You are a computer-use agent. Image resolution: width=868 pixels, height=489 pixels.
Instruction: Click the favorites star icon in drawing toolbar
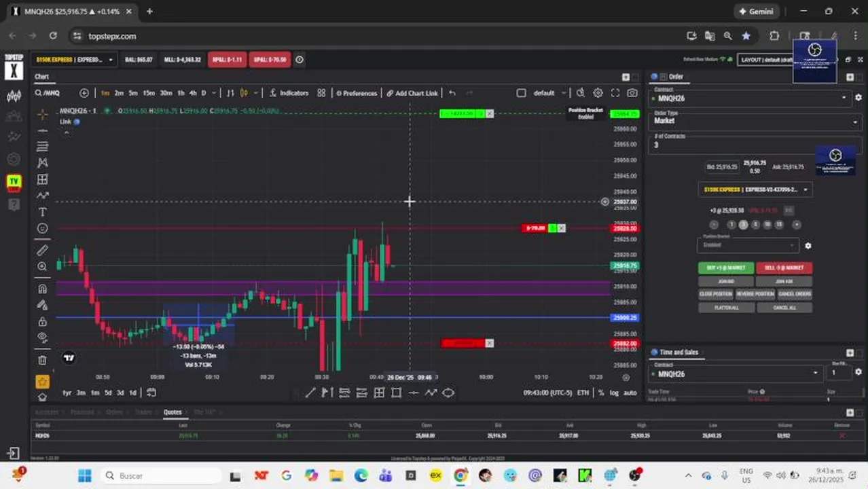[43, 382]
